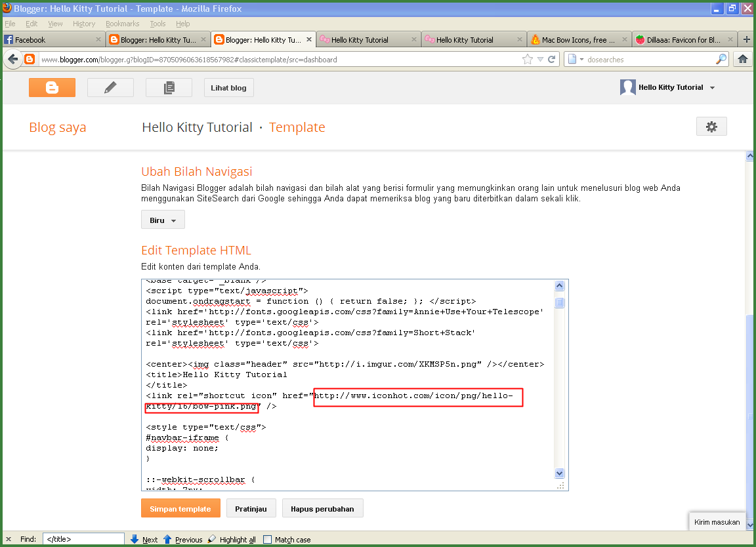Screen dimensions: 756x547
Task: Switch to the Facebook tab
Action: coord(53,39)
